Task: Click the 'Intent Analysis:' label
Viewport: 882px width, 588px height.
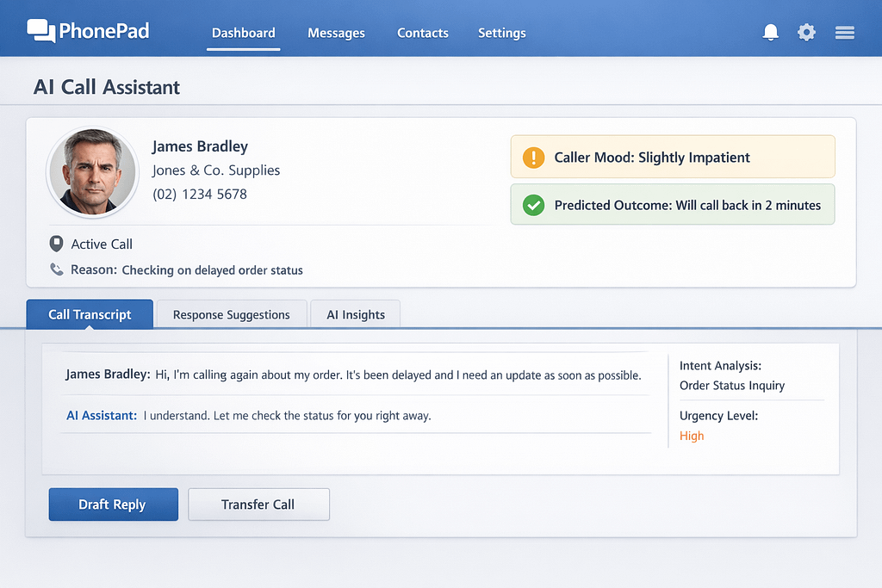Action: point(721,365)
